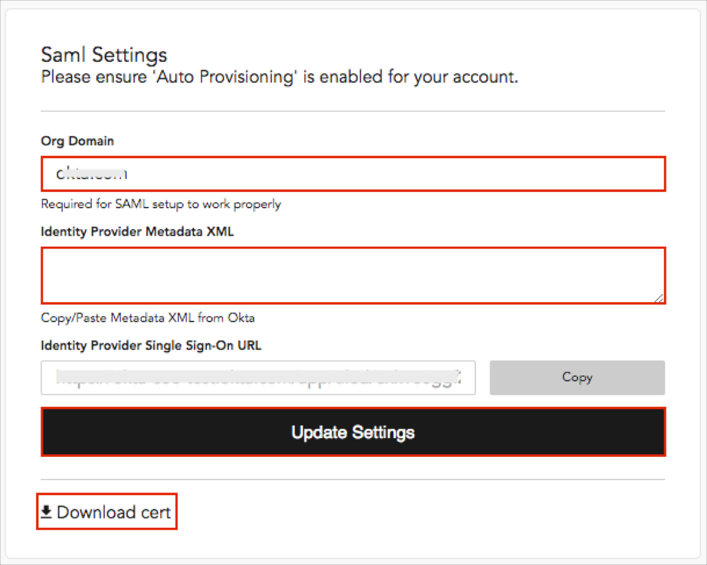Select the Single Sign-On URL field
This screenshot has width=707, height=565.
point(258,378)
